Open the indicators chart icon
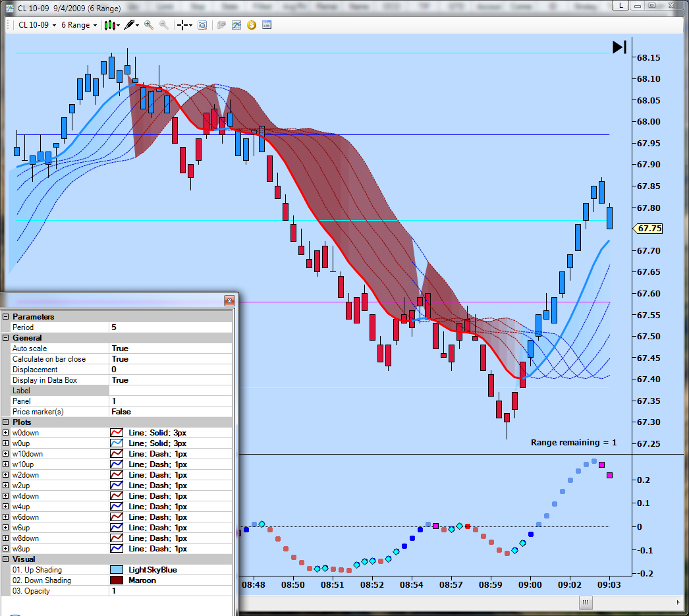 click(236, 25)
